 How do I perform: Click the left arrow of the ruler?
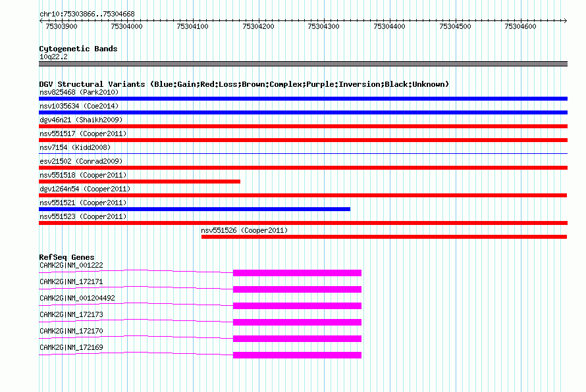[x=41, y=20]
